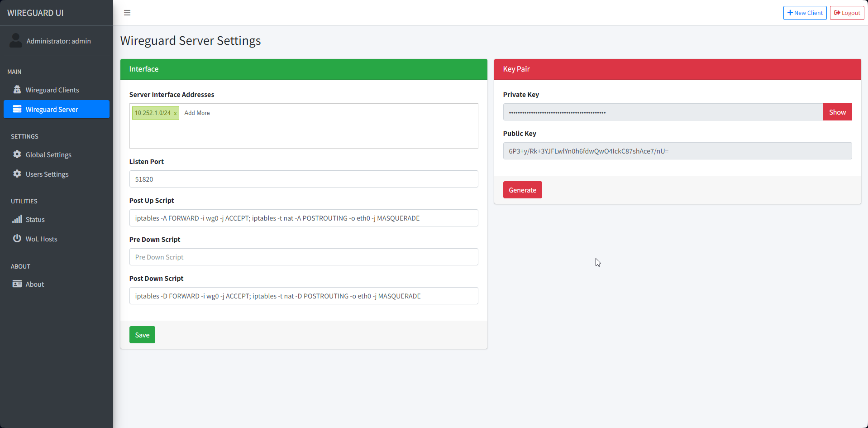Image resolution: width=868 pixels, height=428 pixels.
Task: Click the Status signal bars icon
Action: (x=17, y=219)
